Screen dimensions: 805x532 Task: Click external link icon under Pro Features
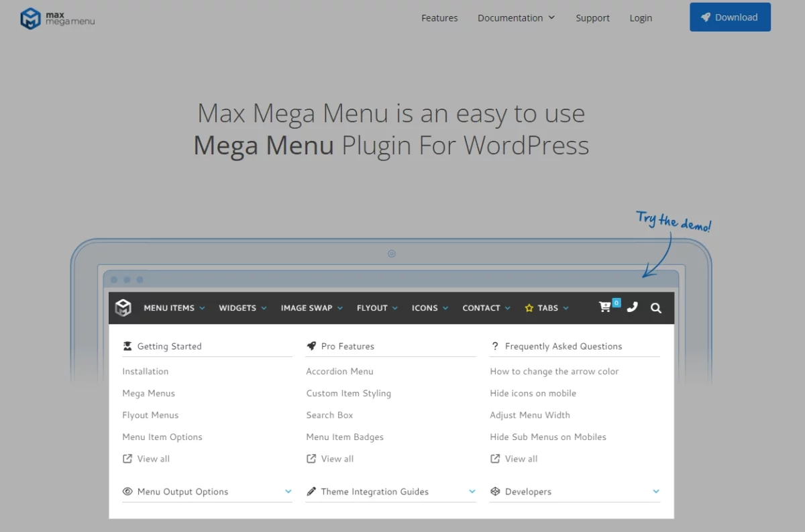pos(311,459)
